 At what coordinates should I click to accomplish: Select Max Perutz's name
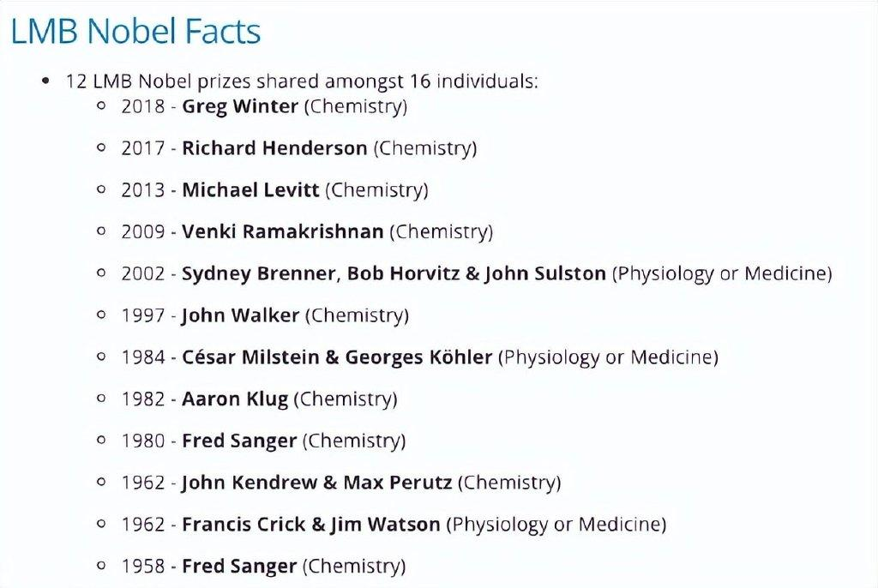[x=398, y=483]
